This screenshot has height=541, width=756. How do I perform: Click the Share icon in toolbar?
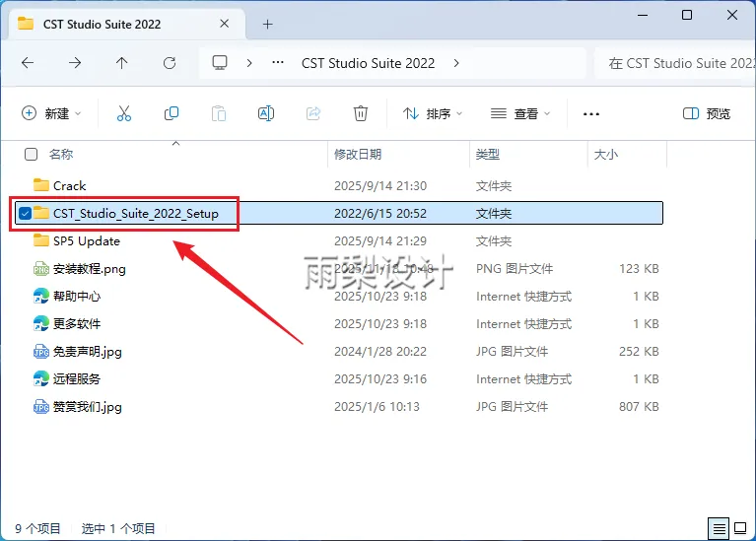click(312, 113)
